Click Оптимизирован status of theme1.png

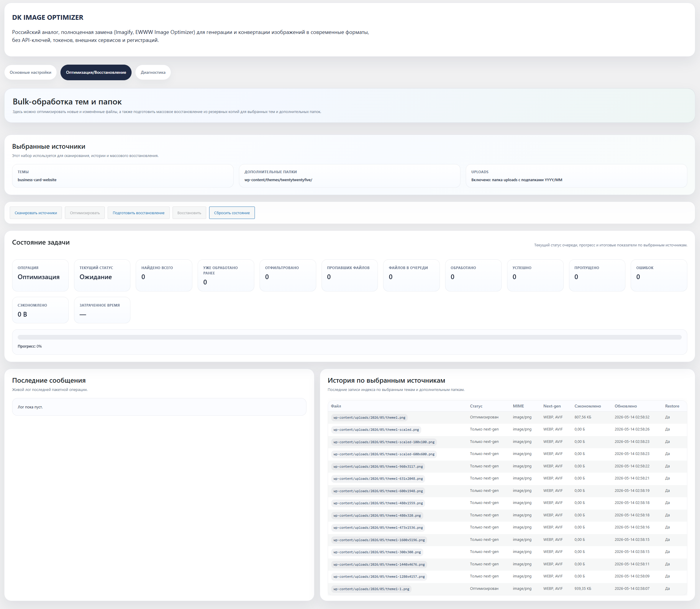pos(484,417)
